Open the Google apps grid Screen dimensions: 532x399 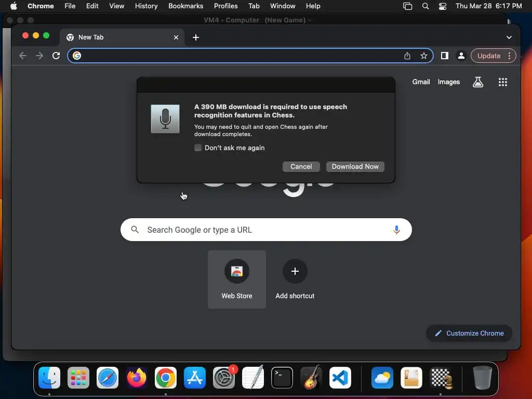point(503,82)
